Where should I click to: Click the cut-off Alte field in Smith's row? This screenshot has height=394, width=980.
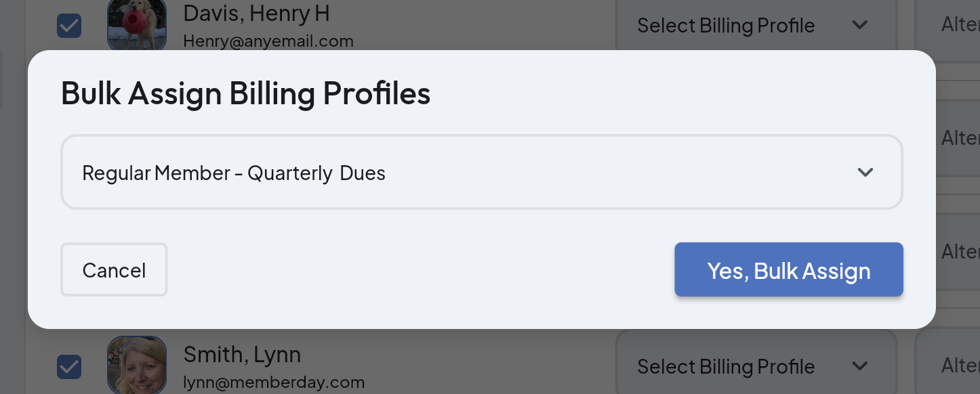[960, 366]
